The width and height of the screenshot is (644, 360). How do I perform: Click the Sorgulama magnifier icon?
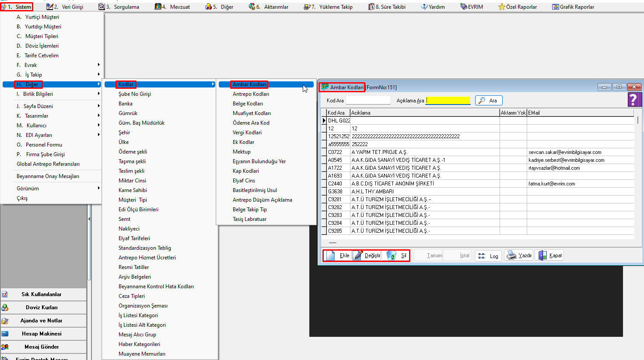click(x=101, y=7)
